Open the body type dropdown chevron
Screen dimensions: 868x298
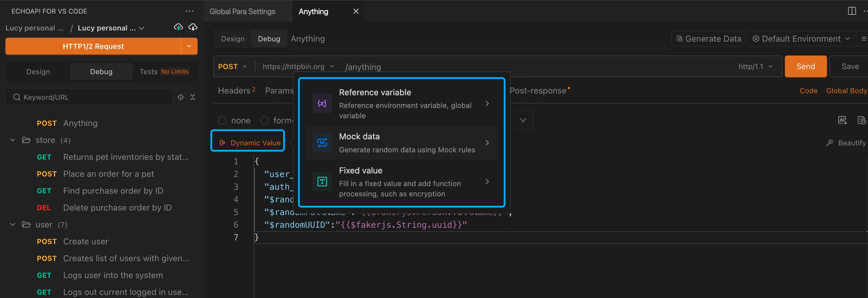pos(523,120)
